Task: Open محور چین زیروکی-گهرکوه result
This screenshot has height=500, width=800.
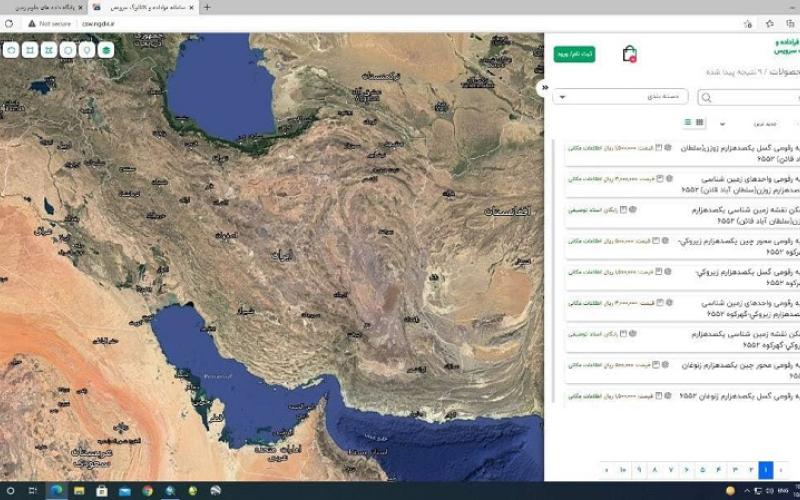Action: pos(738,246)
